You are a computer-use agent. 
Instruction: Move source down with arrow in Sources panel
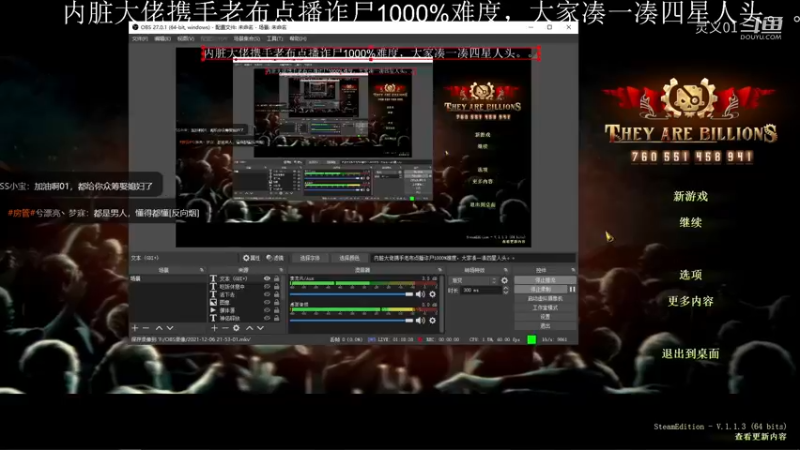(x=260, y=328)
